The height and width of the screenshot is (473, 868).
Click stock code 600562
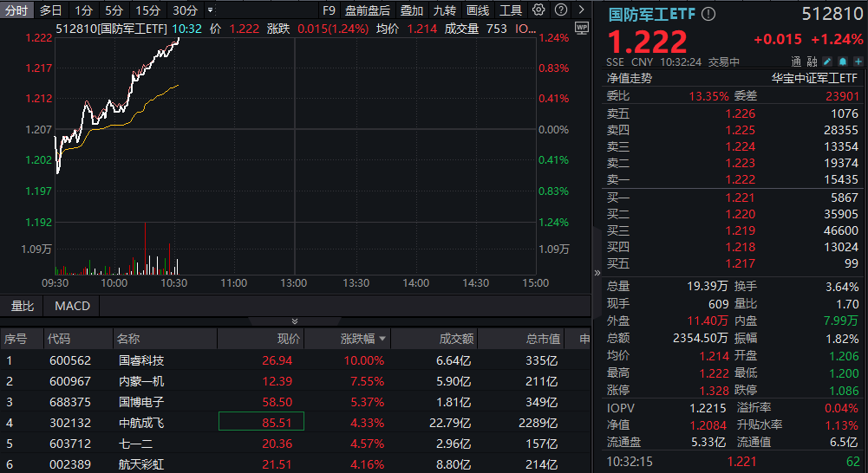tap(69, 360)
